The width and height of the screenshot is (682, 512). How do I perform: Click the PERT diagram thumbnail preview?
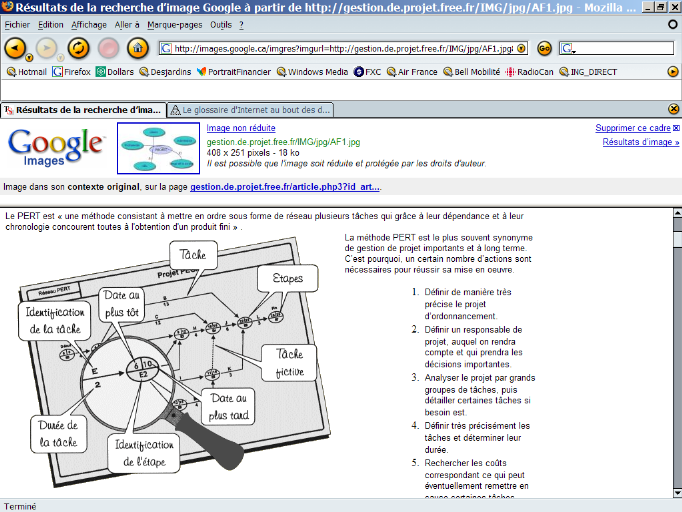coord(158,148)
